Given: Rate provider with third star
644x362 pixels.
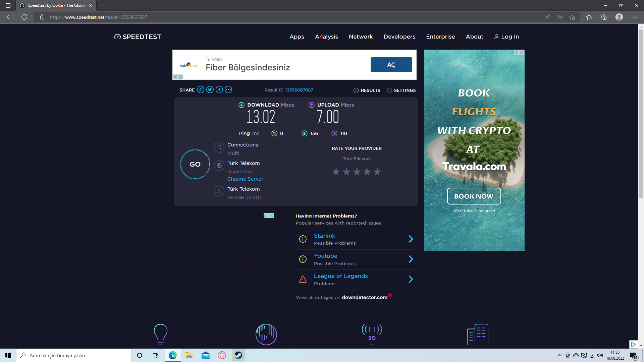Looking at the screenshot, I should [357, 172].
